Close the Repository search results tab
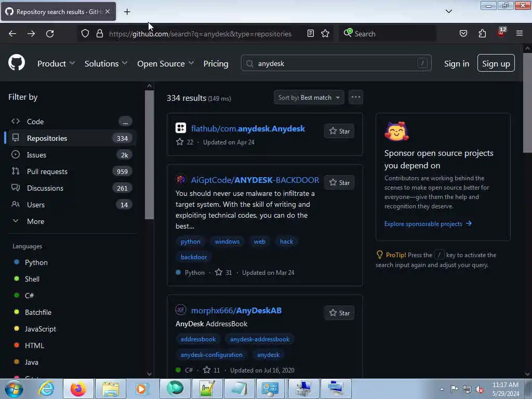This screenshot has height=399, width=532. coord(108,11)
